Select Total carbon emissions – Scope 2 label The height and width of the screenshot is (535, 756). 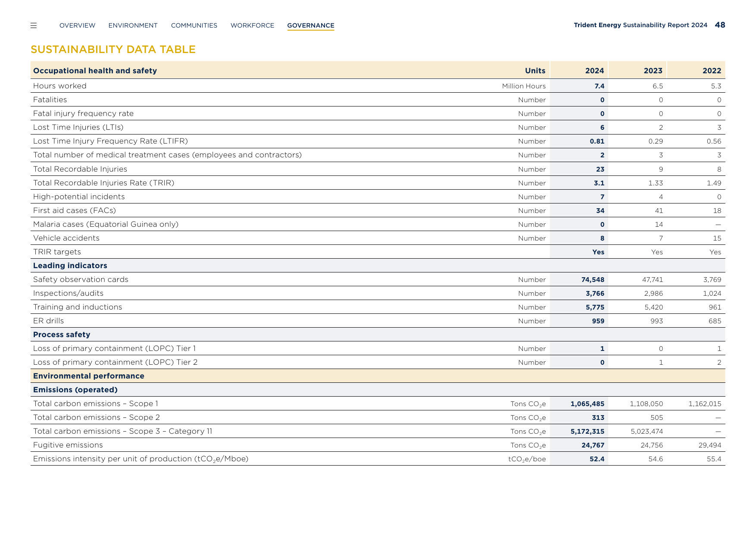pyautogui.click(x=97, y=417)
